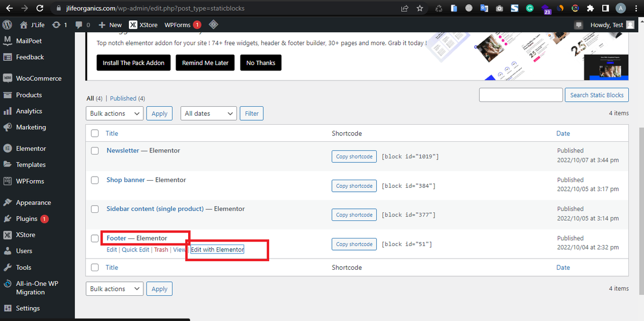The width and height of the screenshot is (644, 321).
Task: Open the Chrome profile avatar A
Action: pos(621,9)
